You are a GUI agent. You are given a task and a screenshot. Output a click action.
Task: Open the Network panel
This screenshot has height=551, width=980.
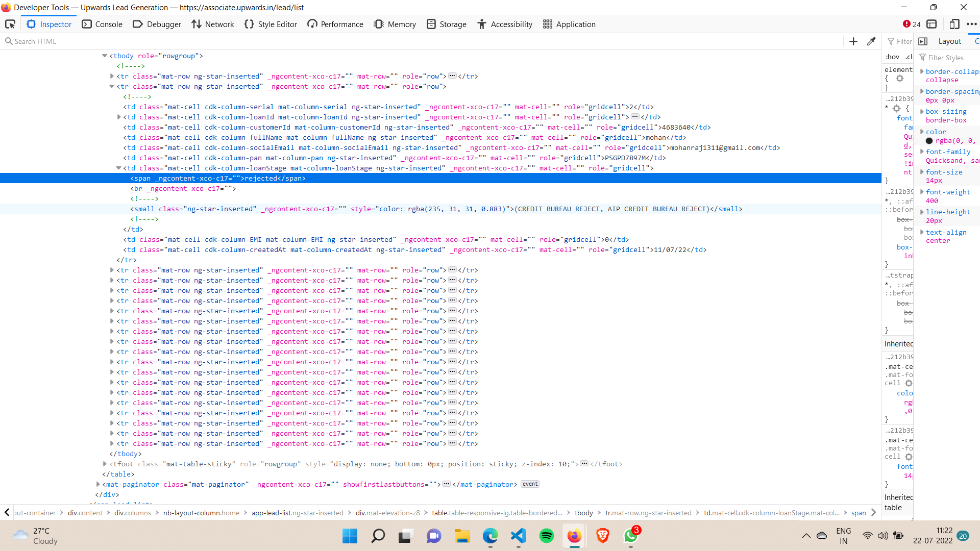coord(212,24)
